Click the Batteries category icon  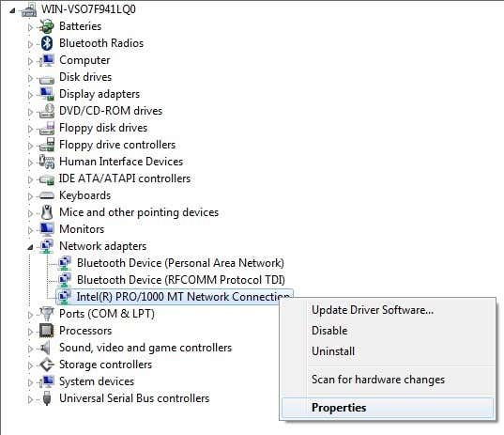tap(47, 26)
